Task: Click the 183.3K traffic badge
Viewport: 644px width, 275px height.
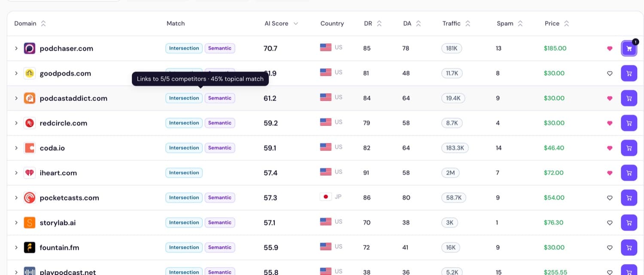Action: click(455, 148)
